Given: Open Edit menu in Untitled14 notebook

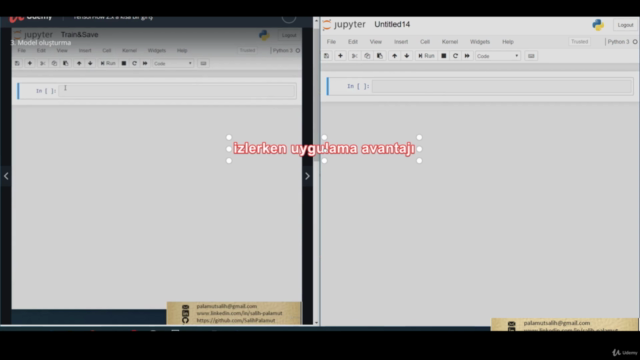Looking at the screenshot, I should click(353, 42).
